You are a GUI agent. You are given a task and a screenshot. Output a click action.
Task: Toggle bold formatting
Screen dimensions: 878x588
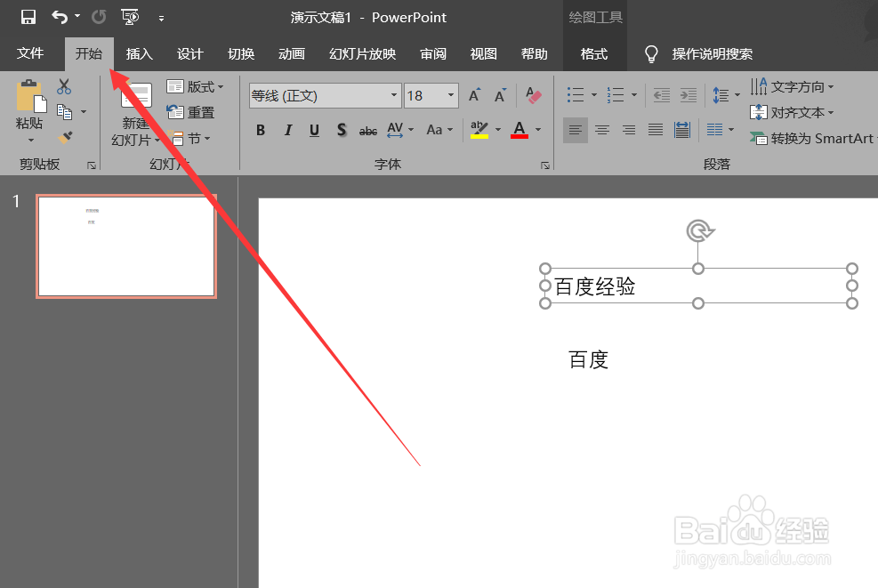(x=261, y=130)
